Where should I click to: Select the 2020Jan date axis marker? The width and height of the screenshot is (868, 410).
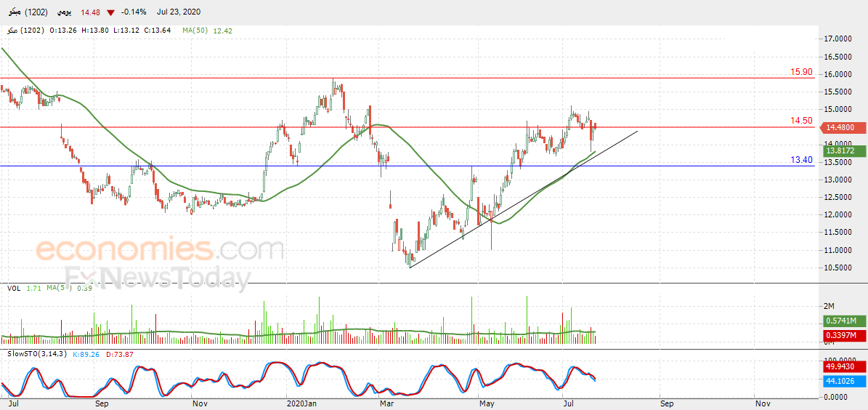pos(299,403)
